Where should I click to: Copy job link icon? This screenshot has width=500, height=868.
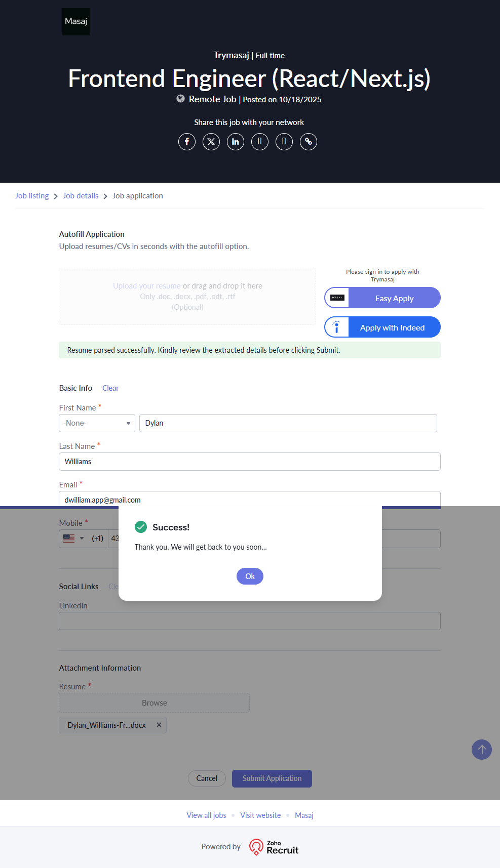309,142
